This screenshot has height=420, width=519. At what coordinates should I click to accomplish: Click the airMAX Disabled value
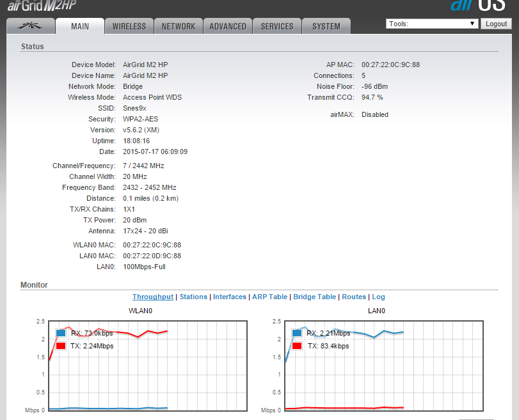click(x=375, y=114)
